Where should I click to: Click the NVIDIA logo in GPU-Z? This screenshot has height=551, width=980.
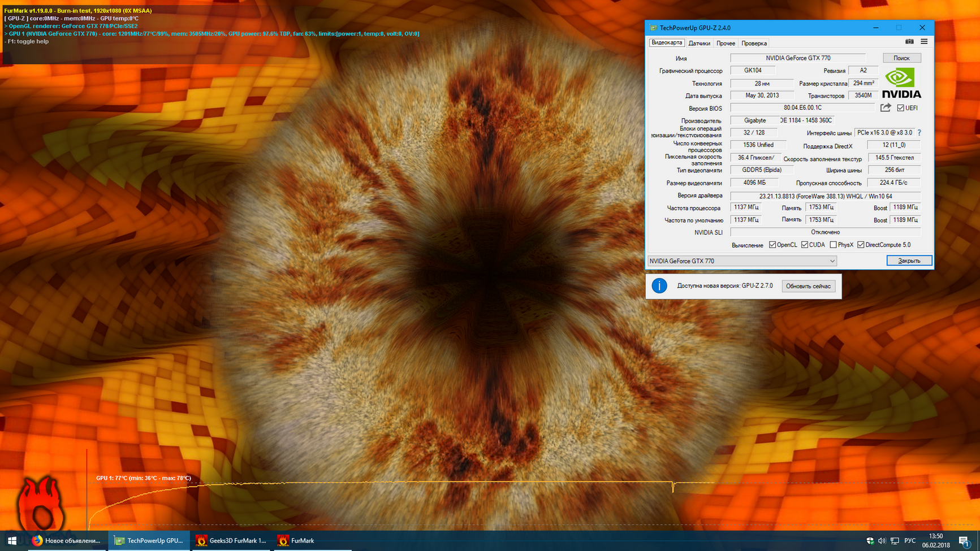click(901, 83)
